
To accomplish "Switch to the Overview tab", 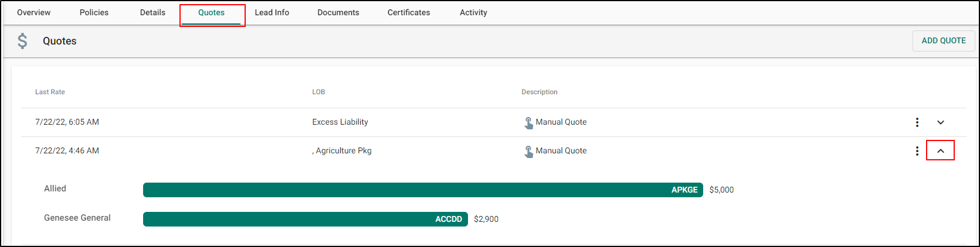I will 34,12.
